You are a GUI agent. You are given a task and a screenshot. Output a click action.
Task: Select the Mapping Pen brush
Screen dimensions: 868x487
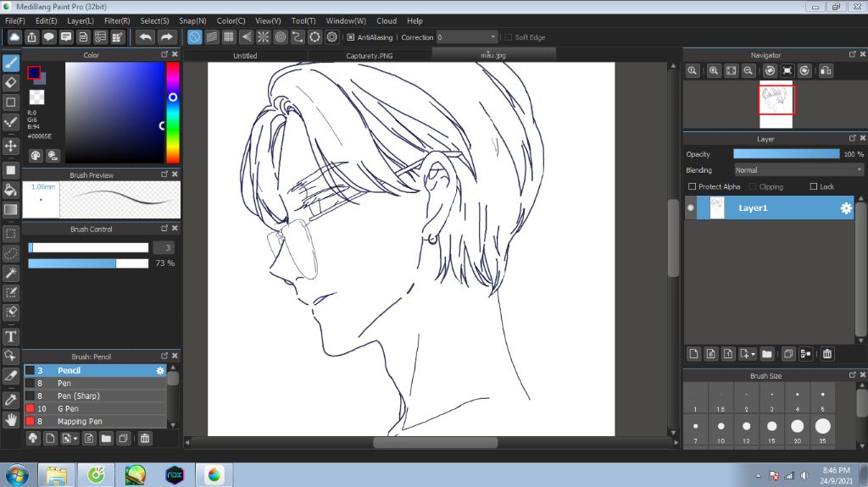click(x=95, y=421)
